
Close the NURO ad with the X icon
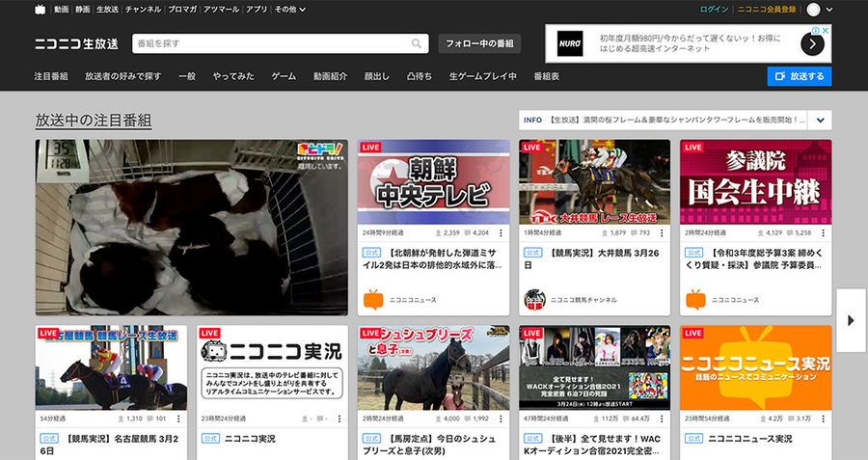pos(826,30)
